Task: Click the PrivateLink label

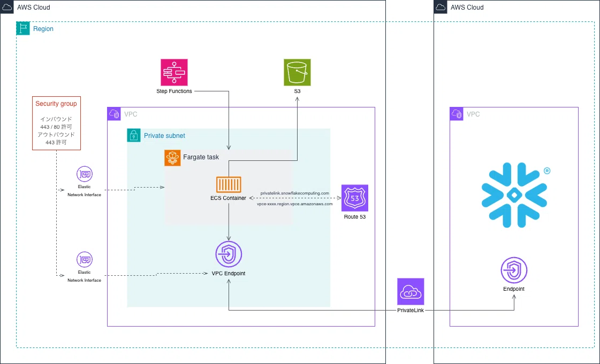Action: (x=411, y=310)
